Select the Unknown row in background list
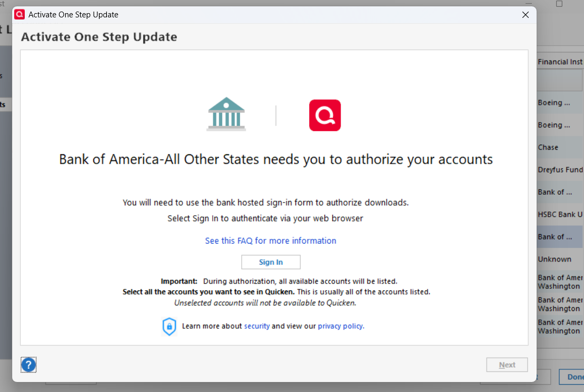584x392 pixels. pos(560,259)
